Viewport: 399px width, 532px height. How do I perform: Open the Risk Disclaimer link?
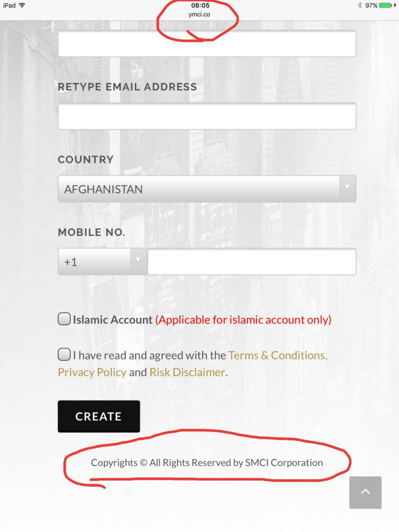pos(188,372)
